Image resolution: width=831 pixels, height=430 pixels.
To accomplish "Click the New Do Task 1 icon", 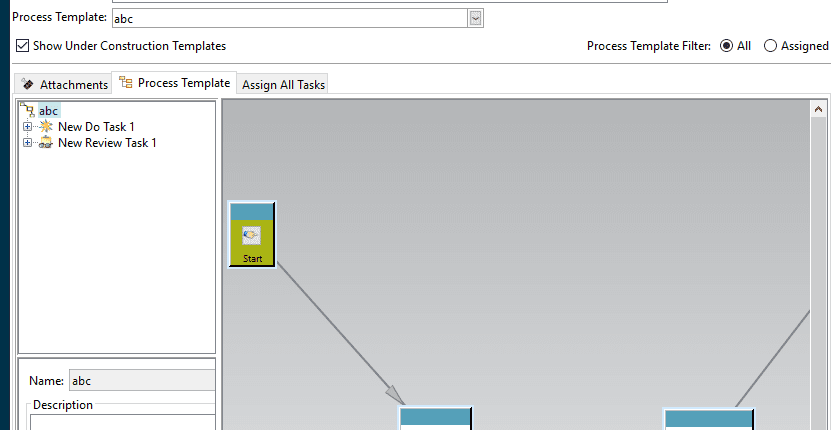I will [x=46, y=127].
